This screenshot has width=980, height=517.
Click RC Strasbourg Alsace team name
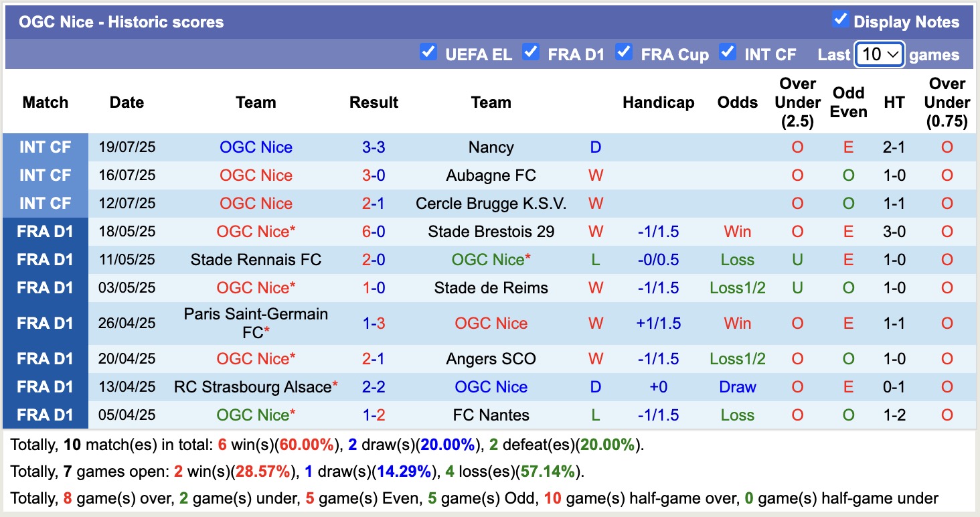[x=252, y=386]
